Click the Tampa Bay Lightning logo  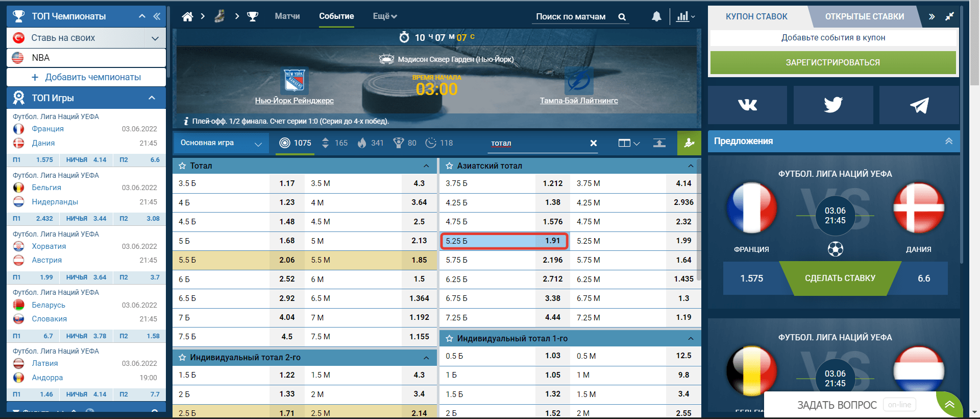click(x=579, y=80)
